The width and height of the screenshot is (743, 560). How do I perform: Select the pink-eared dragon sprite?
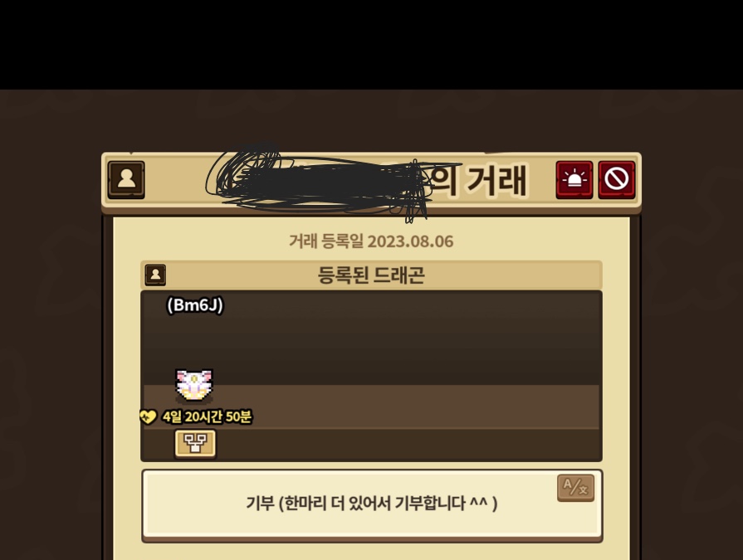(193, 385)
